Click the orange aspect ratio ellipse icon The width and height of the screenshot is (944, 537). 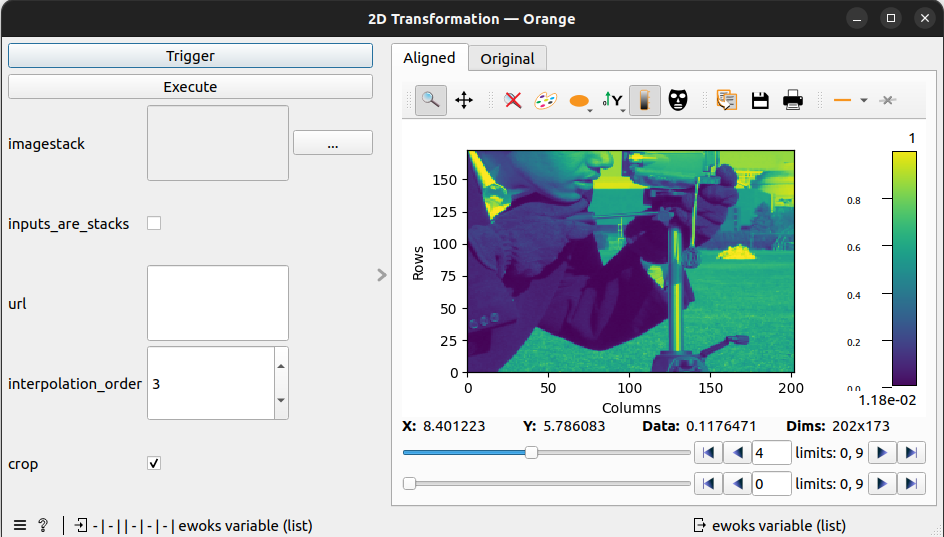[579, 101]
